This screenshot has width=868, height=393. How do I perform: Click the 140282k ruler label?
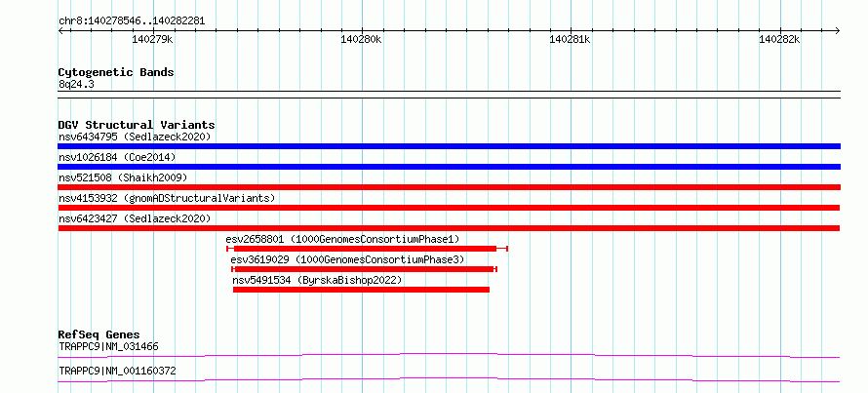(x=779, y=40)
